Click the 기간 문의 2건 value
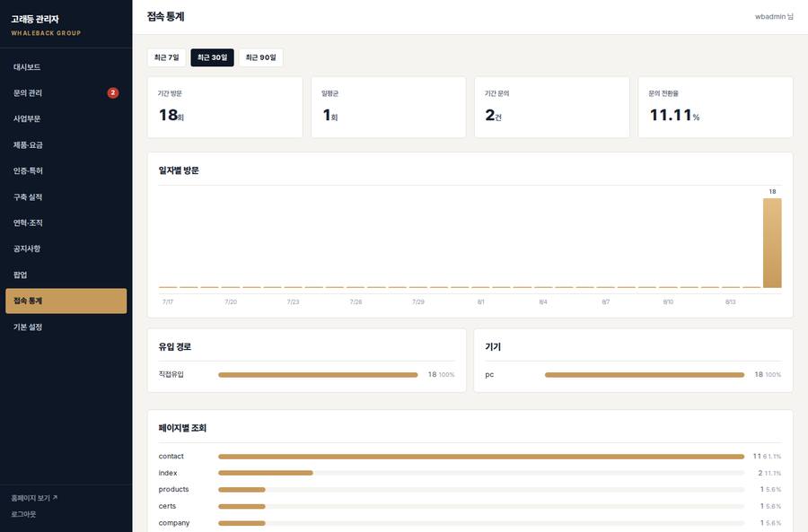 493,115
